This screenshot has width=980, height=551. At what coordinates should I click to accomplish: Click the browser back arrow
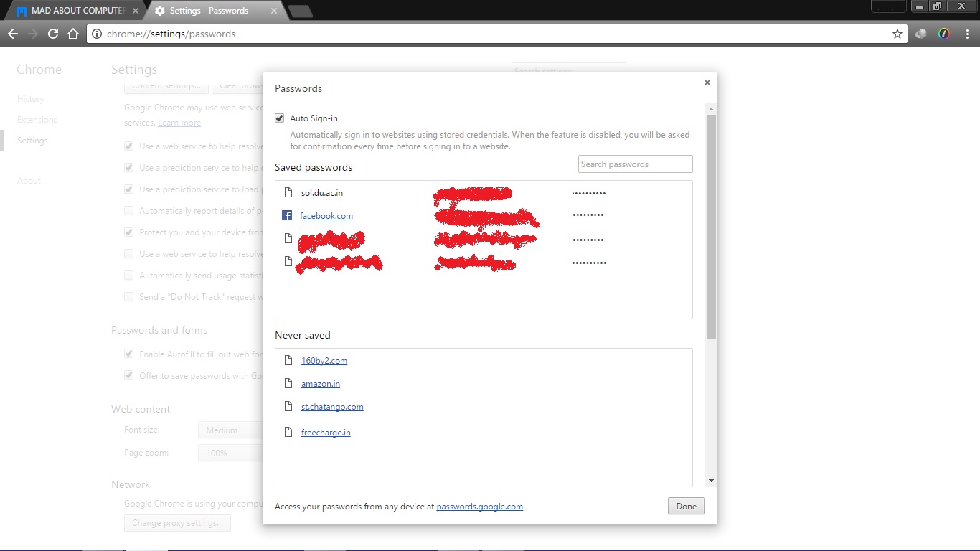pos(13,34)
